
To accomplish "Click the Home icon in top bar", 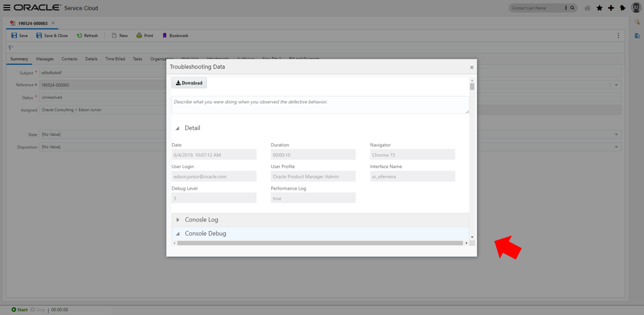I will 587,8.
